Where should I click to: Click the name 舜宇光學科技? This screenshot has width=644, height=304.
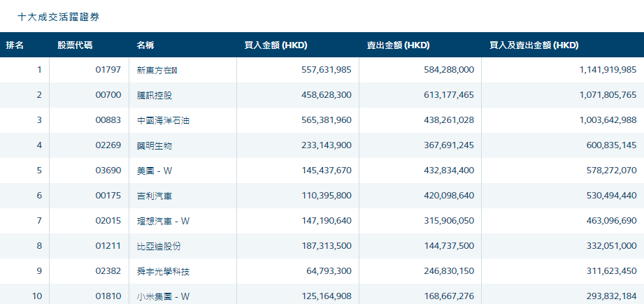coord(163,271)
